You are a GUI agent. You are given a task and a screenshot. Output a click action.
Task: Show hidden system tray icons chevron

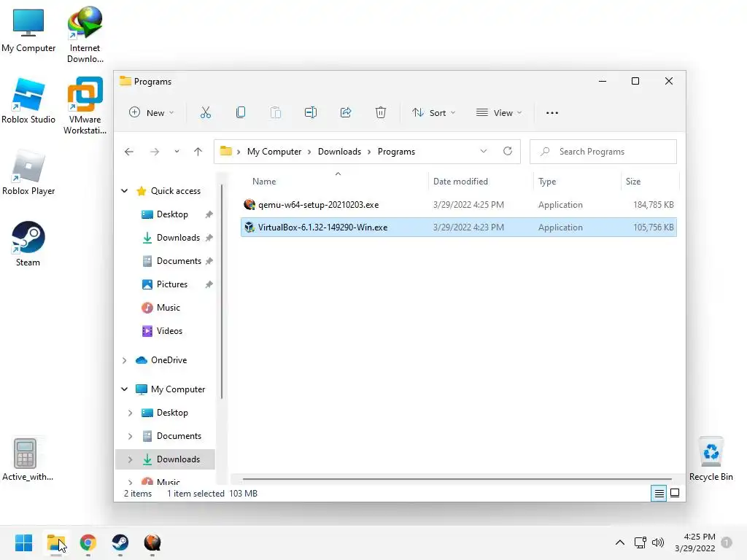point(620,542)
